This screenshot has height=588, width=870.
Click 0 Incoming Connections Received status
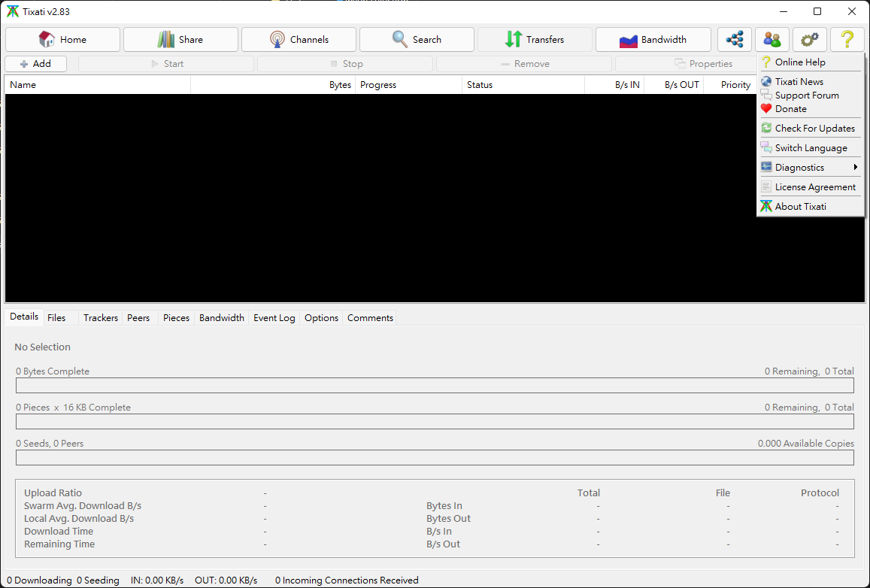tap(347, 580)
